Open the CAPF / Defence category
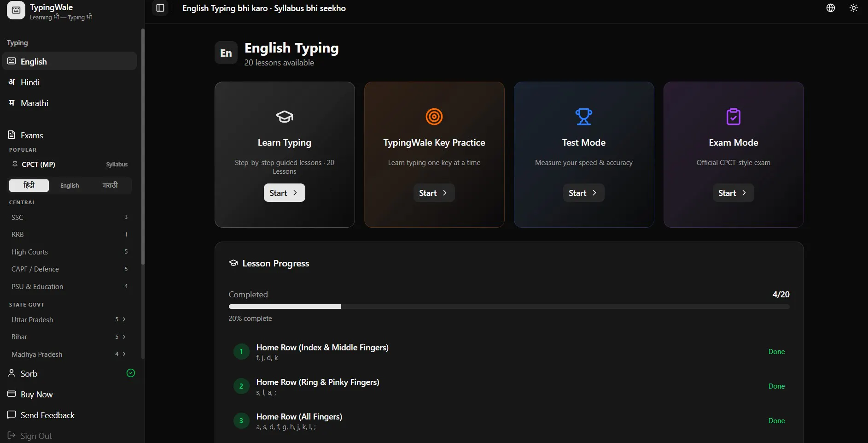868x443 pixels. click(x=70, y=269)
